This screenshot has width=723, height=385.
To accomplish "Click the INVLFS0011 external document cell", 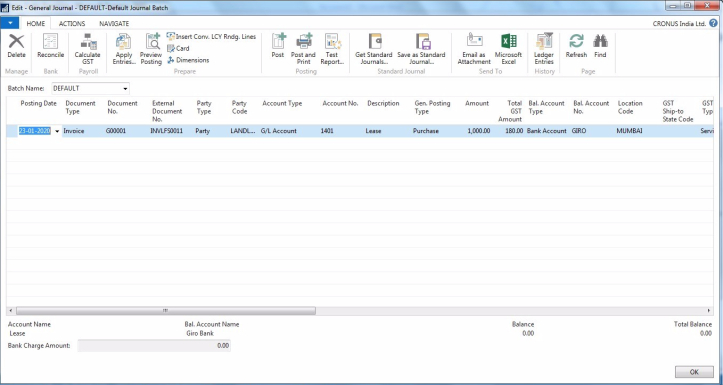I will tap(166, 131).
